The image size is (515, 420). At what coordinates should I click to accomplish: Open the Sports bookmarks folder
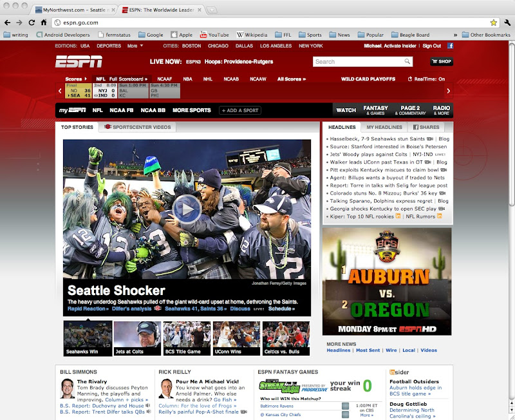click(x=310, y=35)
